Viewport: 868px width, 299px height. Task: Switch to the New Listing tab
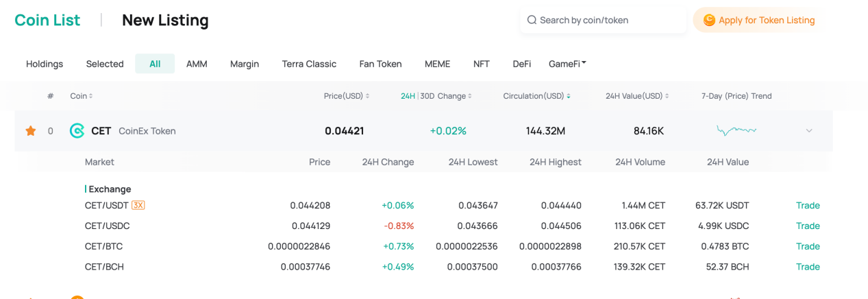[165, 20]
